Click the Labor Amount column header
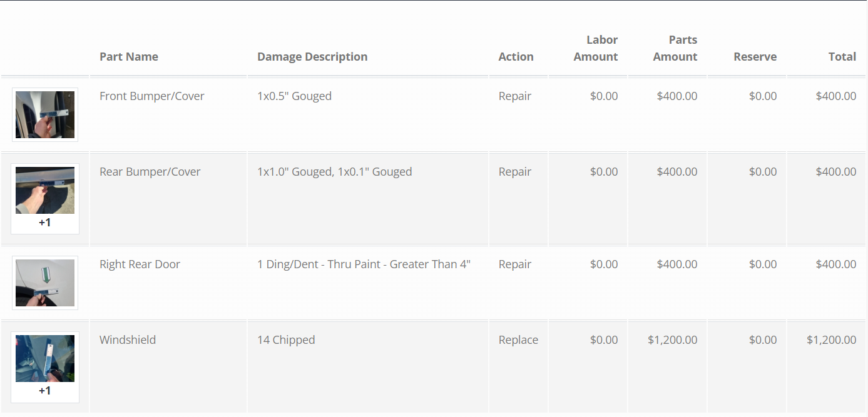 point(596,48)
